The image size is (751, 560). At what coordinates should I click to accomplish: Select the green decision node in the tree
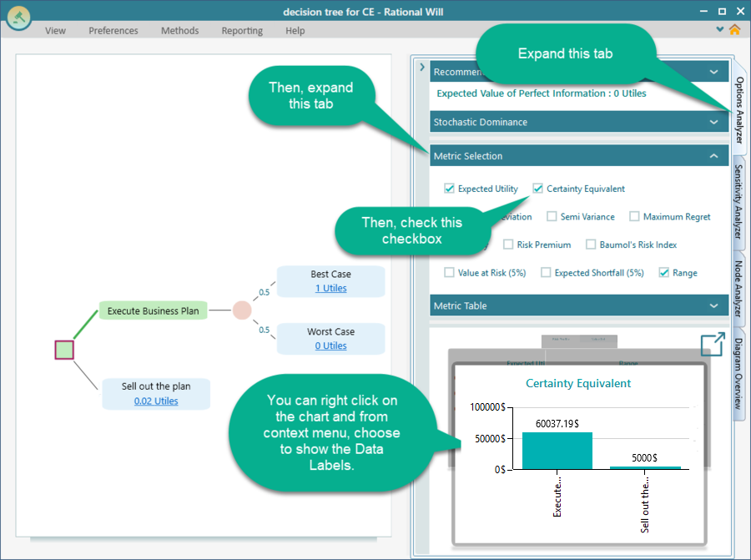[x=63, y=350]
